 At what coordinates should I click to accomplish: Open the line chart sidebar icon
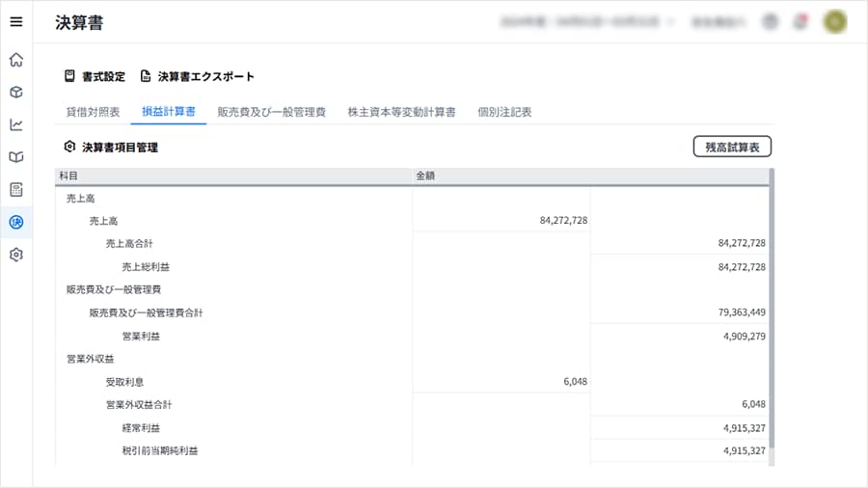coord(16,124)
